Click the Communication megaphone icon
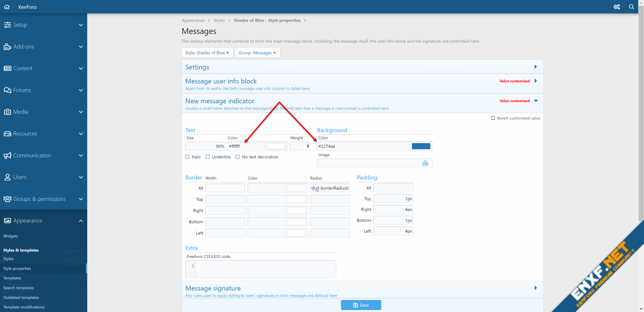 click(x=8, y=155)
